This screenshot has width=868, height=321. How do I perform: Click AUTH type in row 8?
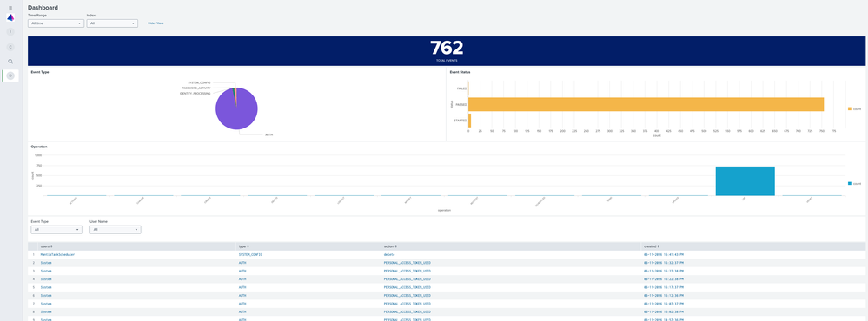tap(242, 312)
